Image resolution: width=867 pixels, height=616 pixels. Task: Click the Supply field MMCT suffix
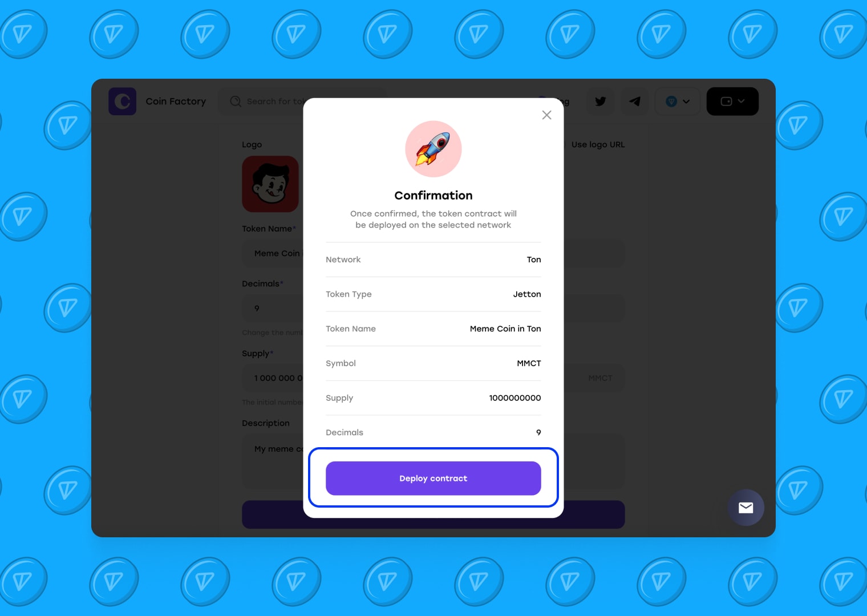(600, 378)
